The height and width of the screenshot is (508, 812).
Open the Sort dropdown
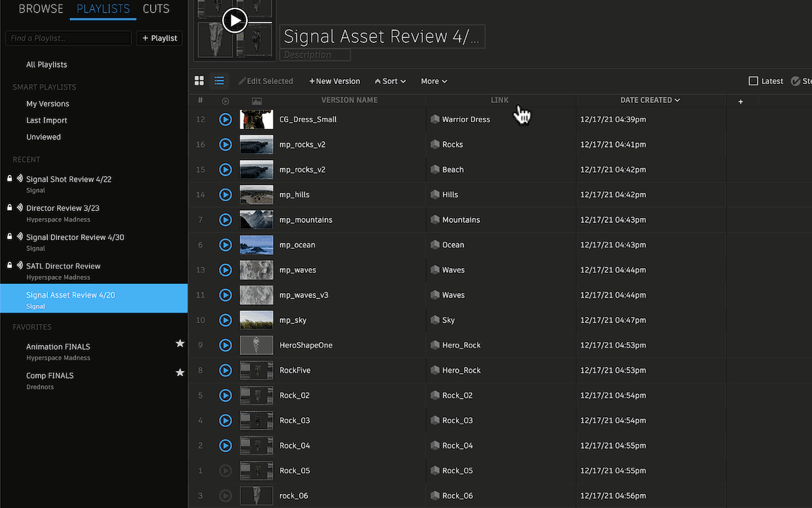pos(390,80)
